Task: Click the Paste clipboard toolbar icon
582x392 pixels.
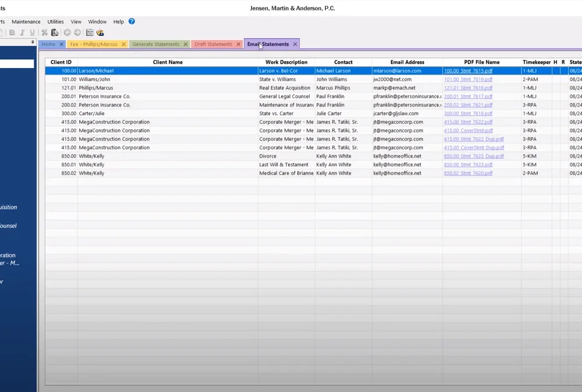Action: [x=55, y=33]
